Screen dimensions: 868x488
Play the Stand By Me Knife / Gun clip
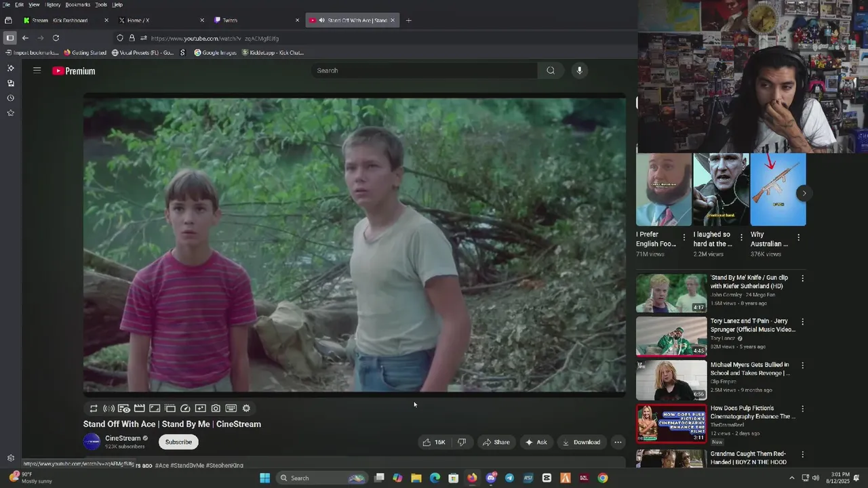671,293
